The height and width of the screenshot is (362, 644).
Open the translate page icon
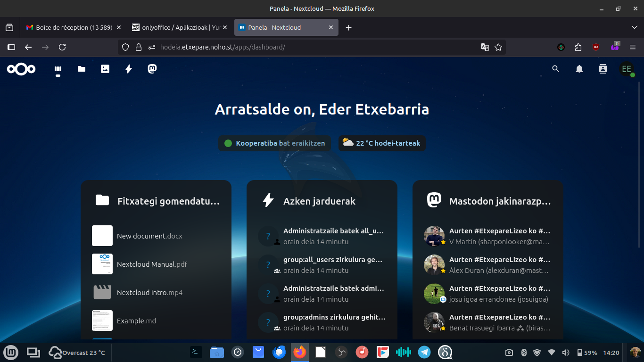485,47
